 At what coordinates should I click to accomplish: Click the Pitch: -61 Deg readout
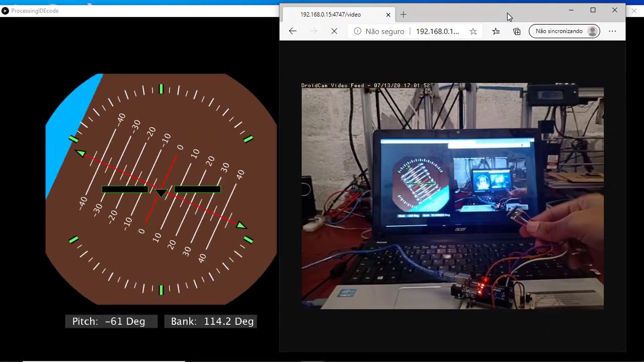click(111, 321)
